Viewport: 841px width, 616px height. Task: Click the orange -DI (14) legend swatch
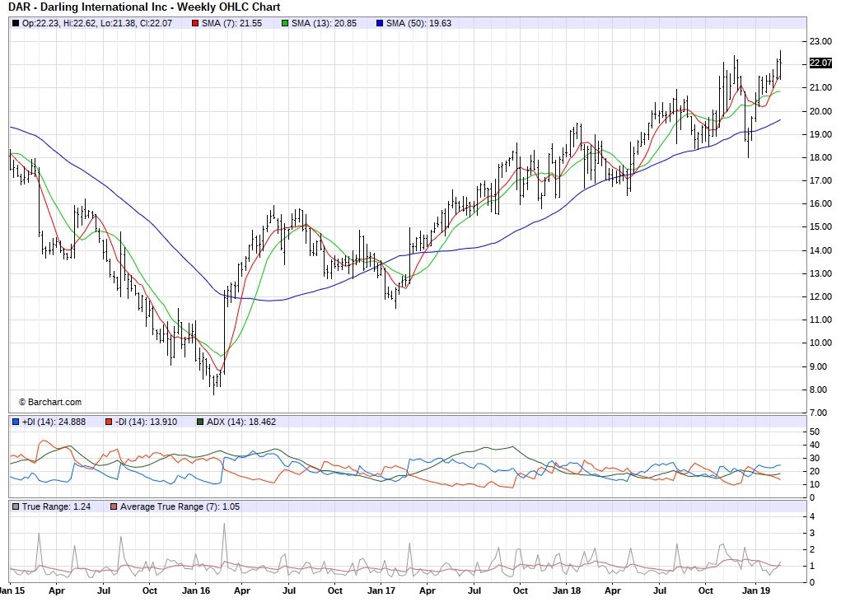click(109, 422)
